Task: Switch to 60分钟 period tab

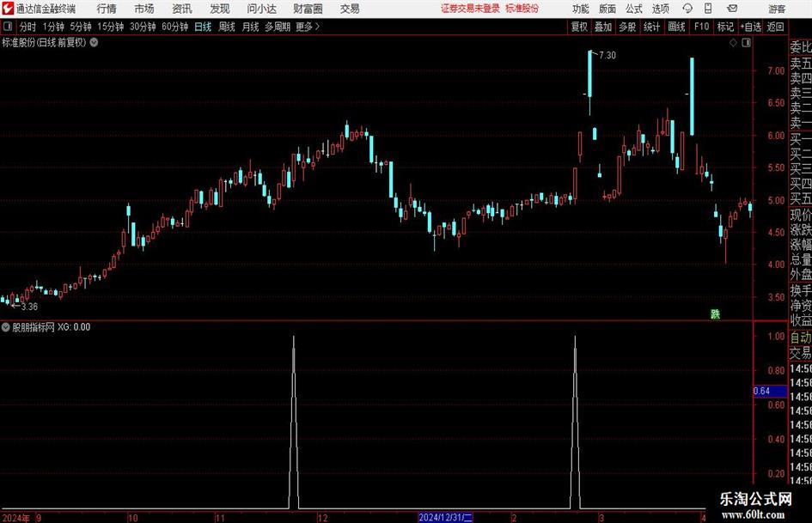Action: click(x=175, y=27)
